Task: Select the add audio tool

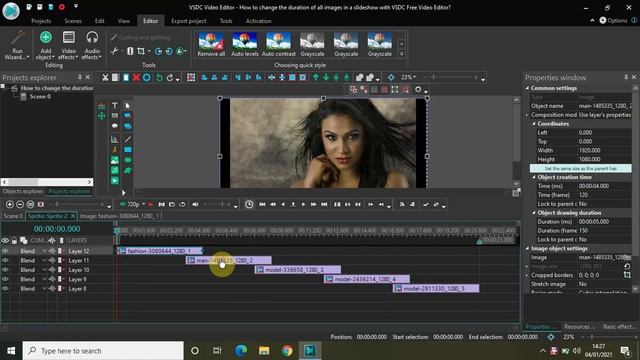Action: pos(115,170)
